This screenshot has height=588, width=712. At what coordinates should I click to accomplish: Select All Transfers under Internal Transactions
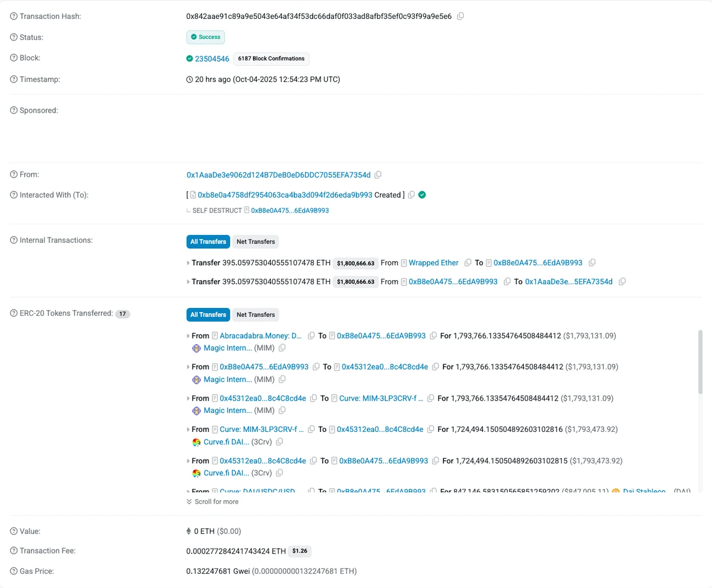(208, 241)
